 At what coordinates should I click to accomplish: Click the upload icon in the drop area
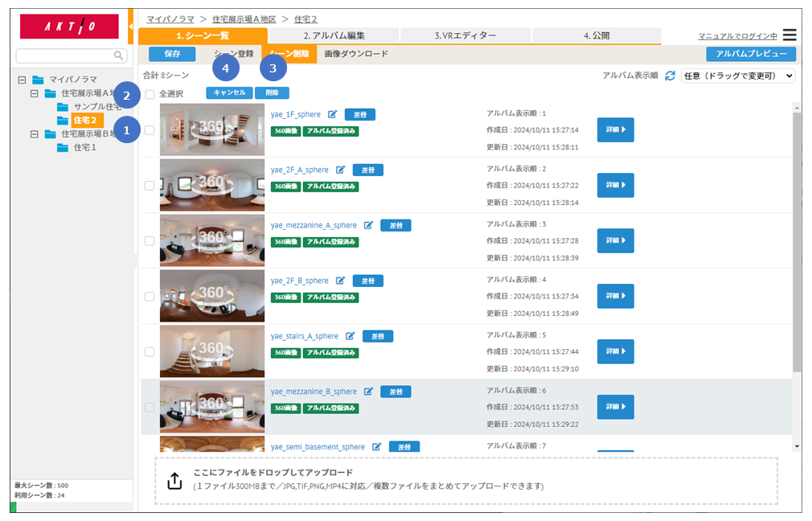click(x=174, y=481)
